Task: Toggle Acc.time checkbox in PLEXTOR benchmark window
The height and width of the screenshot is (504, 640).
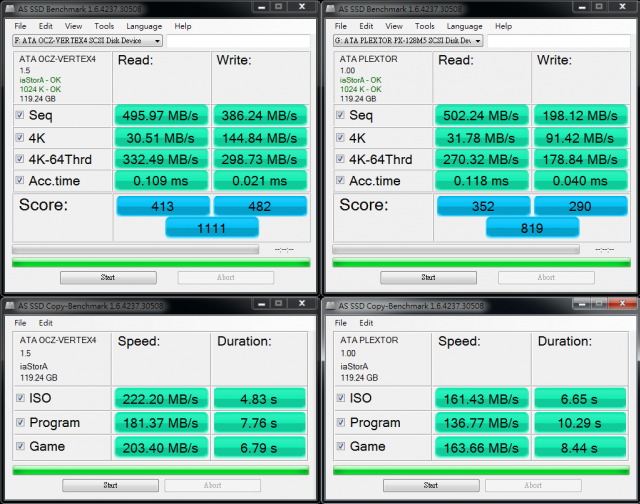Action: (x=340, y=180)
